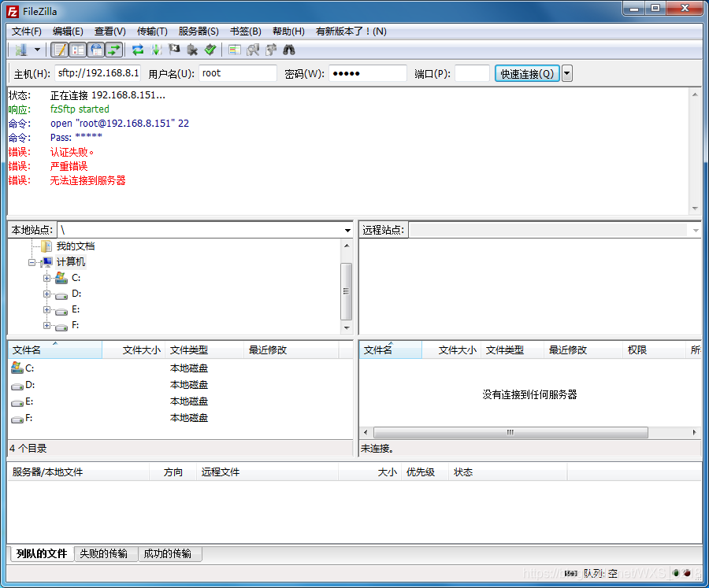
Task: Click the local tree vertical scrollbar thumb
Action: point(347,291)
